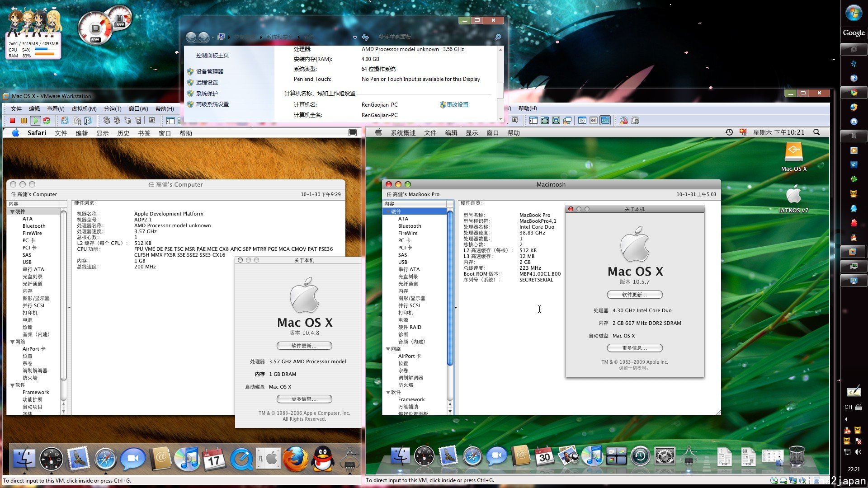Open Address Book in the left dock
Viewport: 868px width, 488px height.
coord(160,459)
